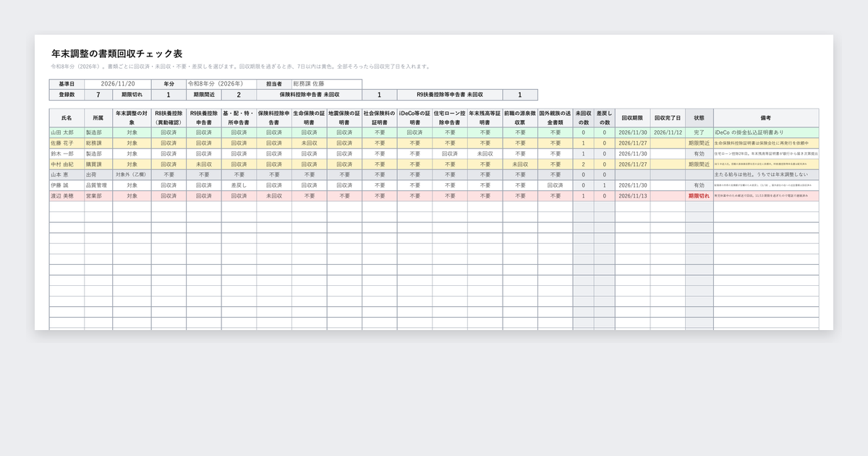
Task: Select the 担当者 value 総務課 佐藤
Action: [x=327, y=84]
